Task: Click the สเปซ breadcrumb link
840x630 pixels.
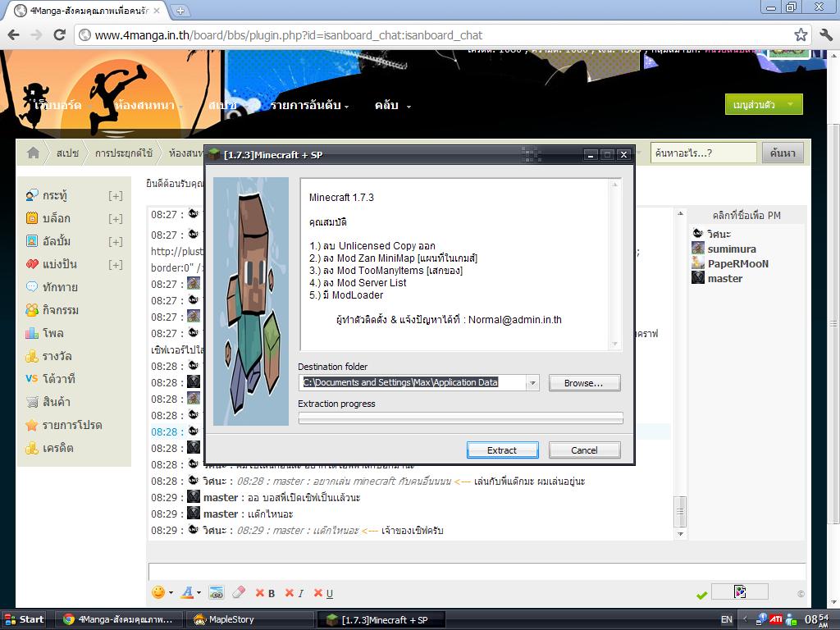Action: click(x=67, y=153)
